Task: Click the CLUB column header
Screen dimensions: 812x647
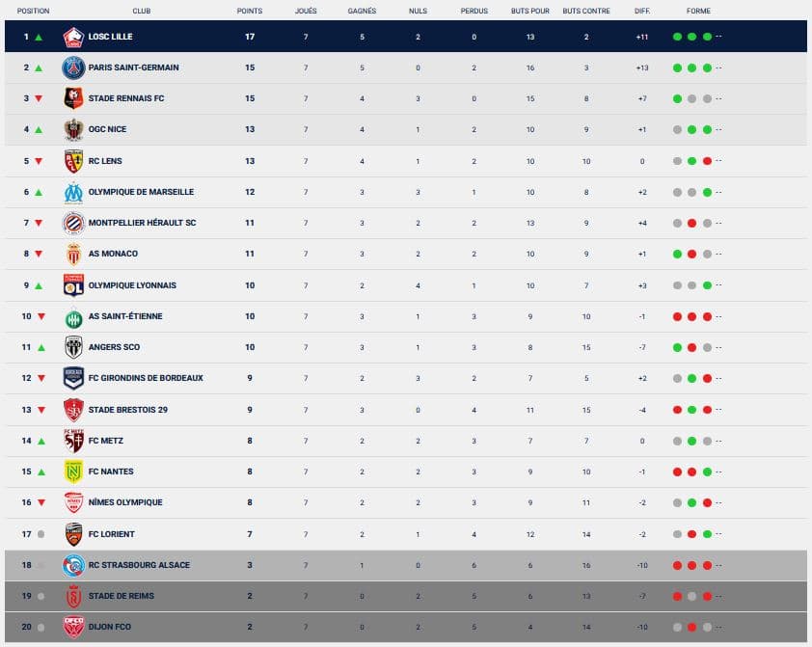Action: [142, 11]
